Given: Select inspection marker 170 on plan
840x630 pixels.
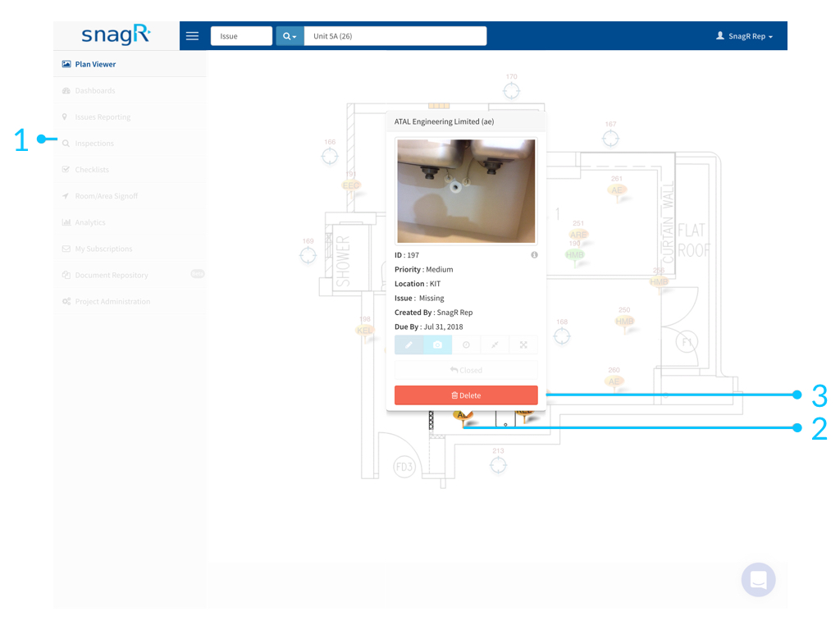Looking at the screenshot, I should [x=512, y=91].
